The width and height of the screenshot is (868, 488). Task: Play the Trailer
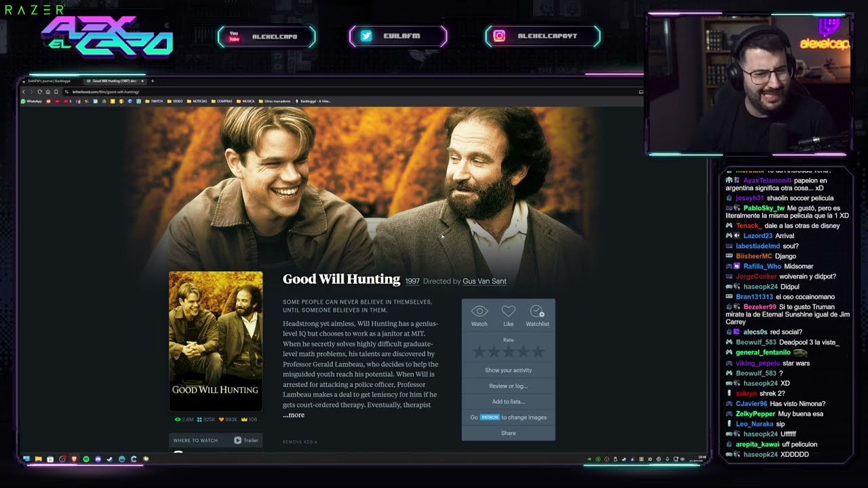coord(246,441)
